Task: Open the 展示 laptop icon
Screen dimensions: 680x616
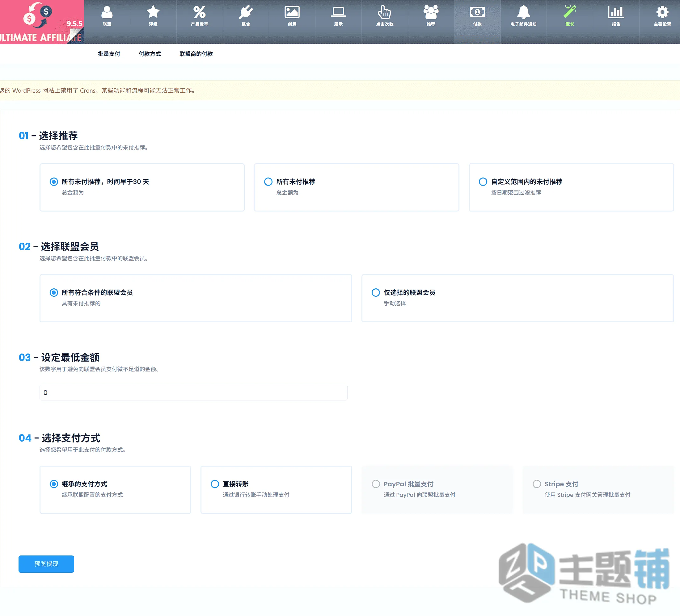Action: [x=338, y=12]
